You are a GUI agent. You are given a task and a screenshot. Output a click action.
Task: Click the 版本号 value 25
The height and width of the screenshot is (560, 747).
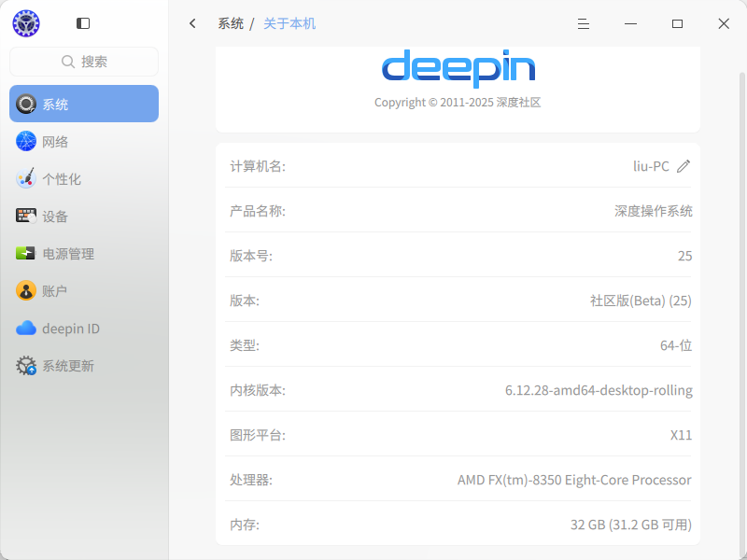[684, 256]
